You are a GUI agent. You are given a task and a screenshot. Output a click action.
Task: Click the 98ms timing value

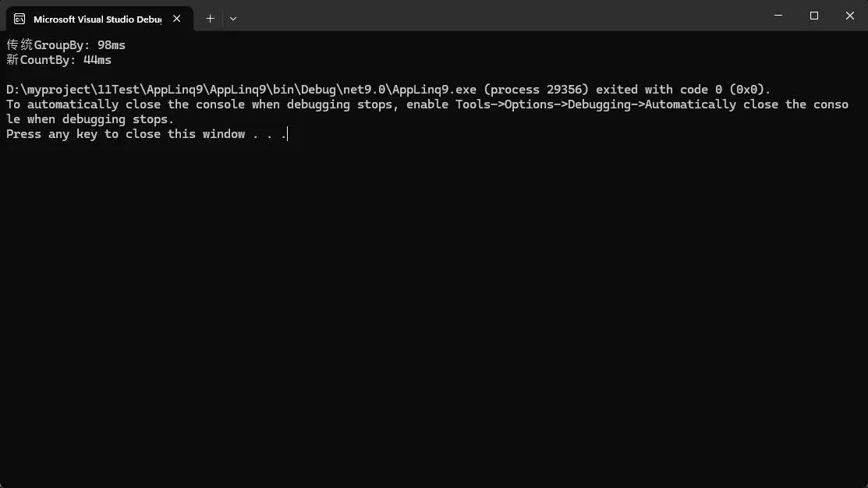112,45
